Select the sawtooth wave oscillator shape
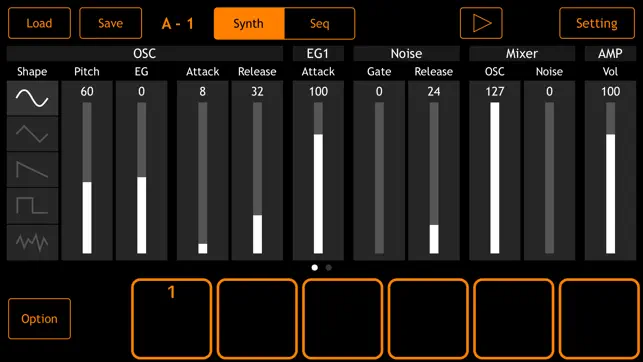Screen dimensions: 643x362 tap(32, 170)
